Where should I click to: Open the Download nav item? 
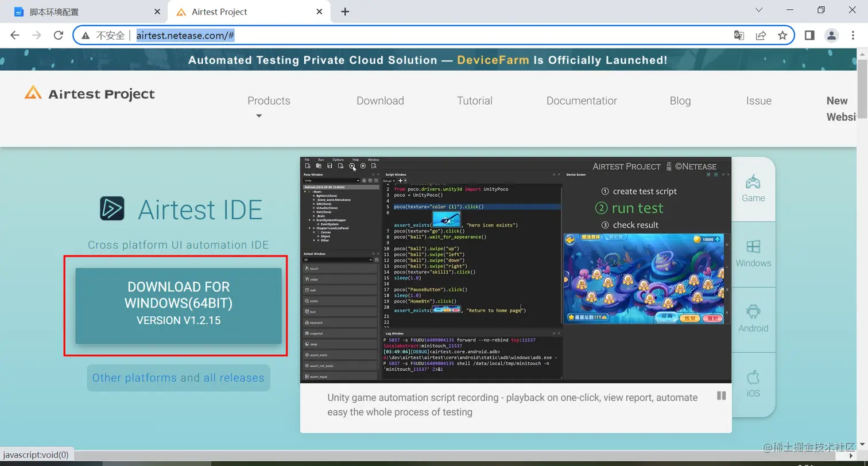(380, 100)
